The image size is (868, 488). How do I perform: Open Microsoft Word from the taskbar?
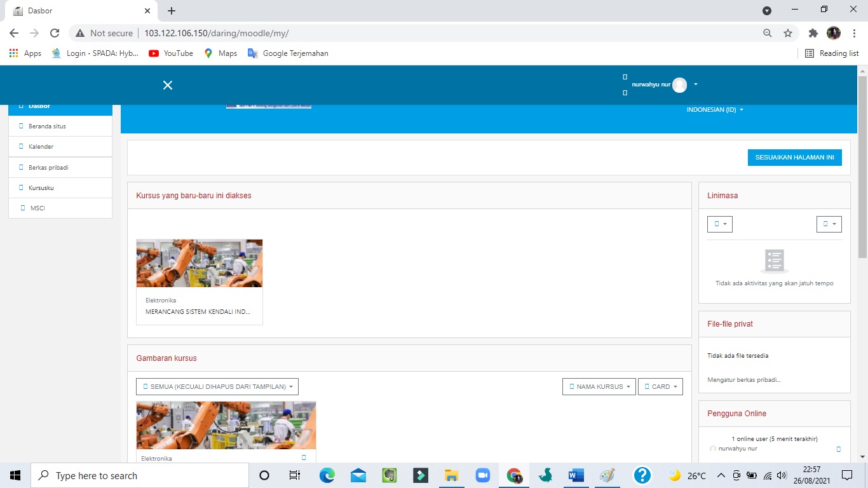pos(576,475)
